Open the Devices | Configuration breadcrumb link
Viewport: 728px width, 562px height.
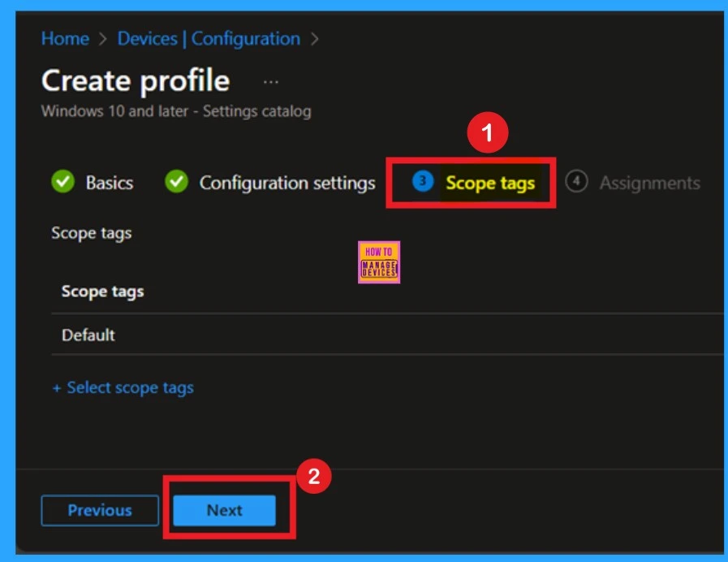[x=209, y=38]
